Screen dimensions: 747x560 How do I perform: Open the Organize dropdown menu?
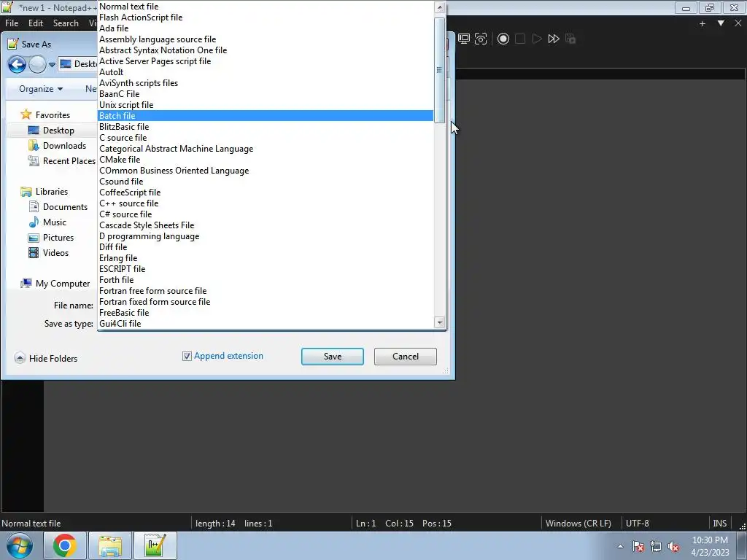[41, 89]
